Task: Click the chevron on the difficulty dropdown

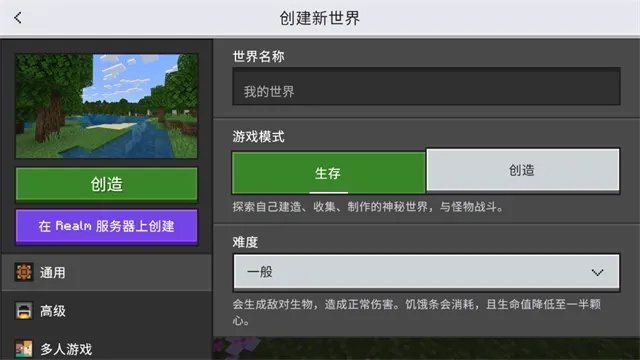Action: click(x=597, y=272)
